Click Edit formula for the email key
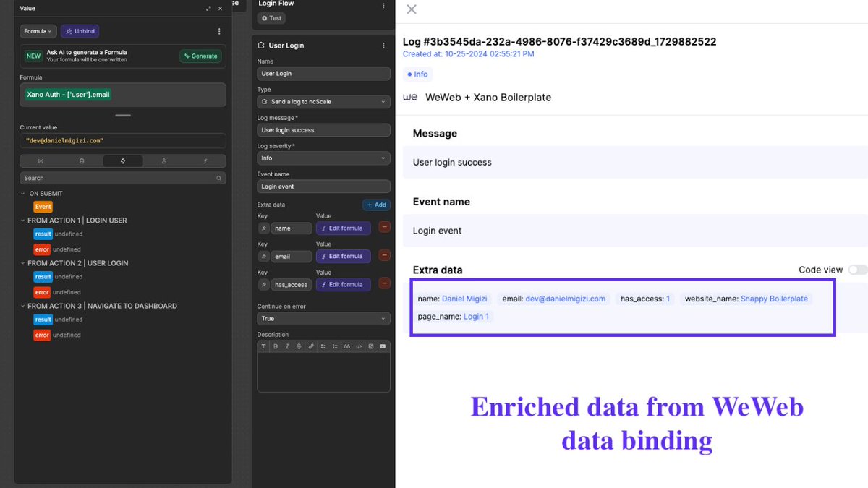 343,256
